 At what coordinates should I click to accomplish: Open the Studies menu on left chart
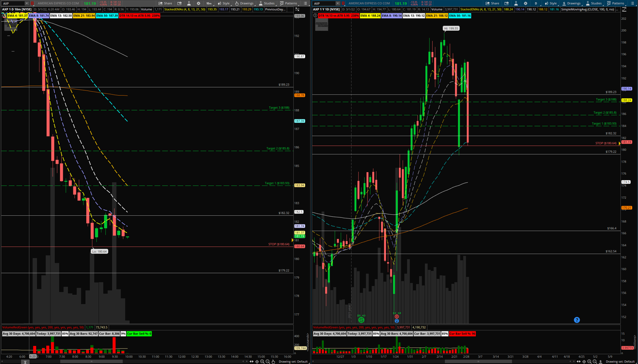267,3
